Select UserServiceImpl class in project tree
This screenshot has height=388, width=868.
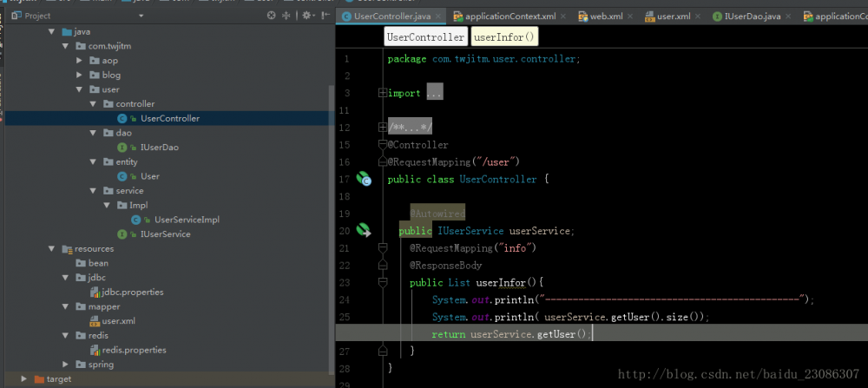(186, 220)
